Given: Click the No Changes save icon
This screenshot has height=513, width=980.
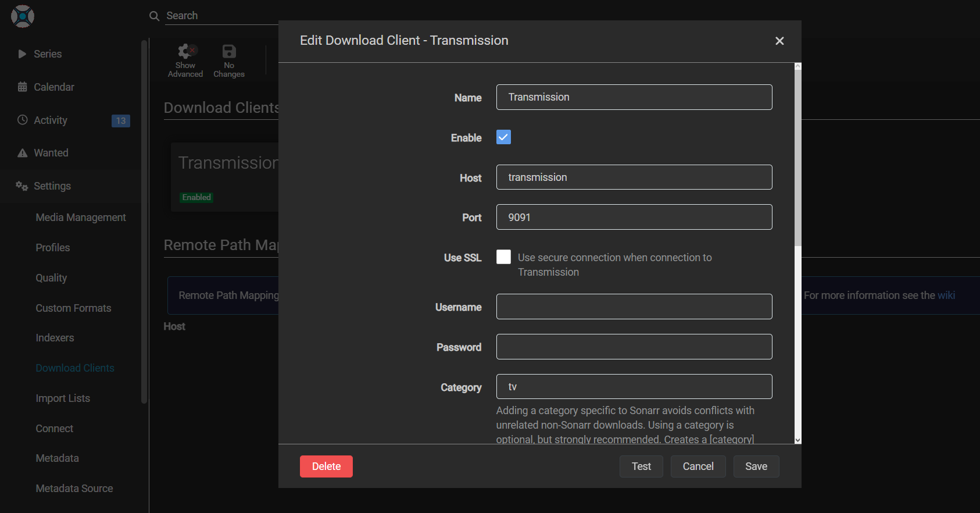Looking at the screenshot, I should pyautogui.click(x=229, y=51).
